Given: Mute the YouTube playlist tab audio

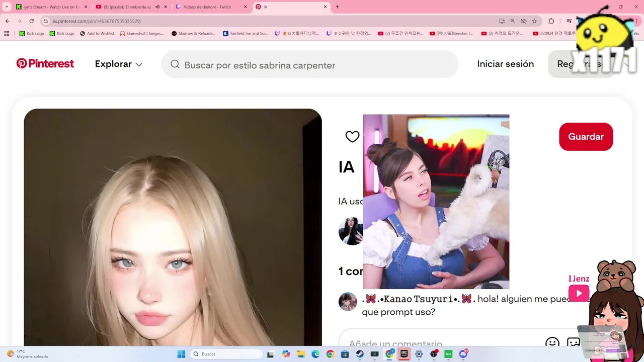Looking at the screenshot, I should tap(157, 7).
